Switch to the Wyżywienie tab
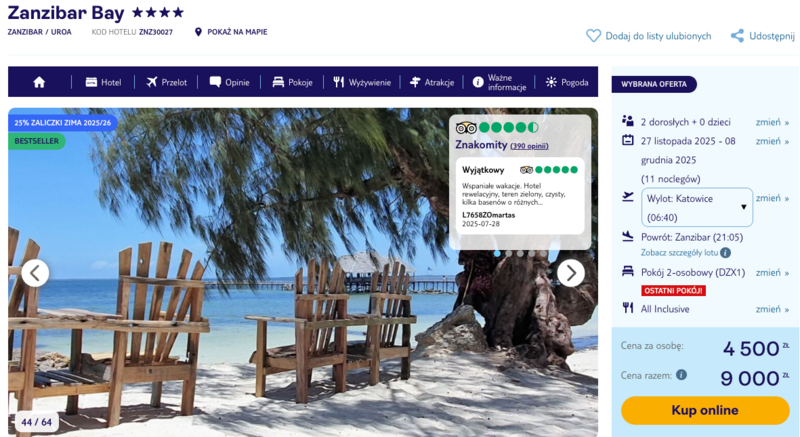This screenshot has height=437, width=800. pyautogui.click(x=362, y=82)
